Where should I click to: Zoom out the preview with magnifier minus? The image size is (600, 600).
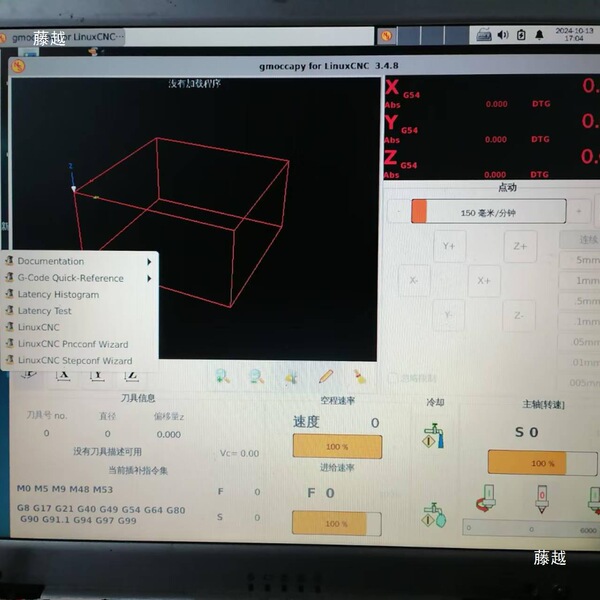tap(256, 377)
